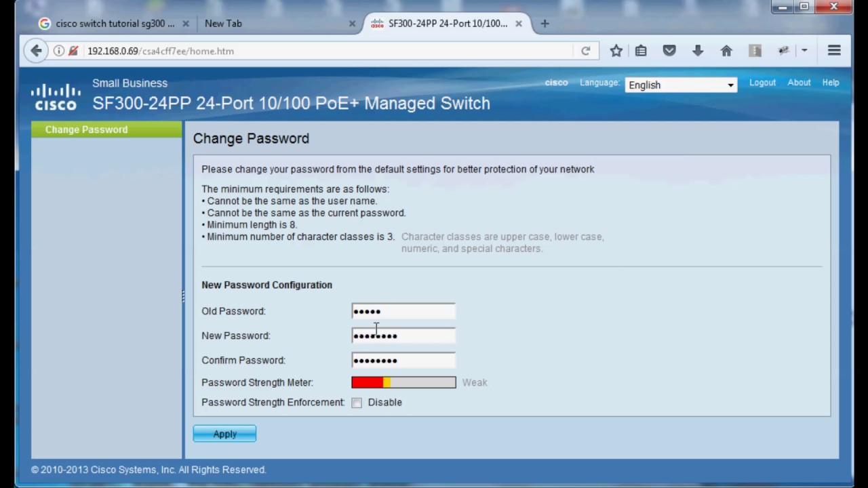This screenshot has width=868, height=488.
Task: Click the copyright Cisco Systems footer text
Action: click(149, 470)
